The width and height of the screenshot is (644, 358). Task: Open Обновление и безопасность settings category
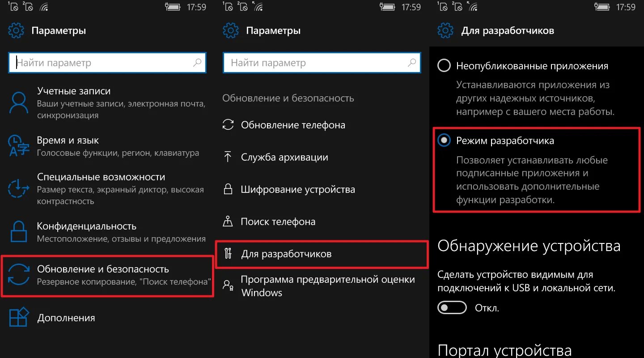(x=107, y=276)
